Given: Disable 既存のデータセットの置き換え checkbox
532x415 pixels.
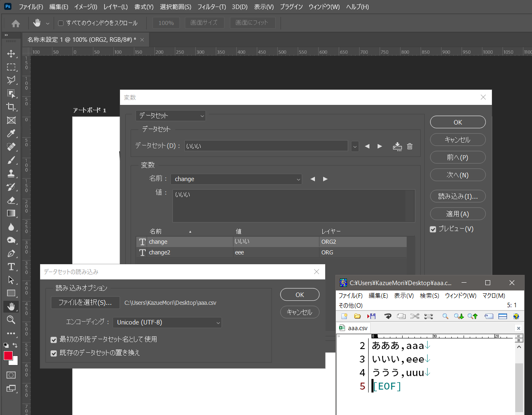Looking at the screenshot, I should tap(54, 353).
